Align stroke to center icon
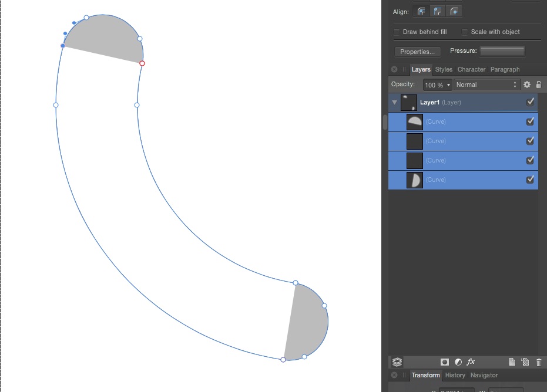 pos(421,11)
